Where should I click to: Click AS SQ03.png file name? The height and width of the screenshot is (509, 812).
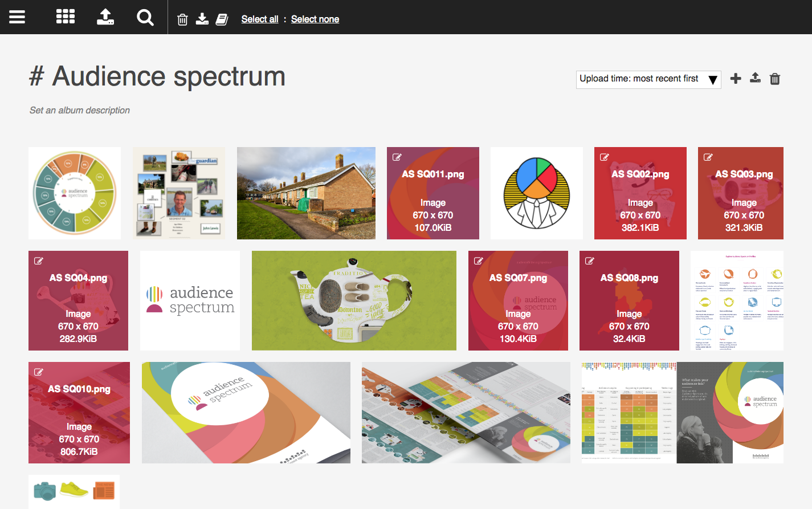click(x=744, y=174)
